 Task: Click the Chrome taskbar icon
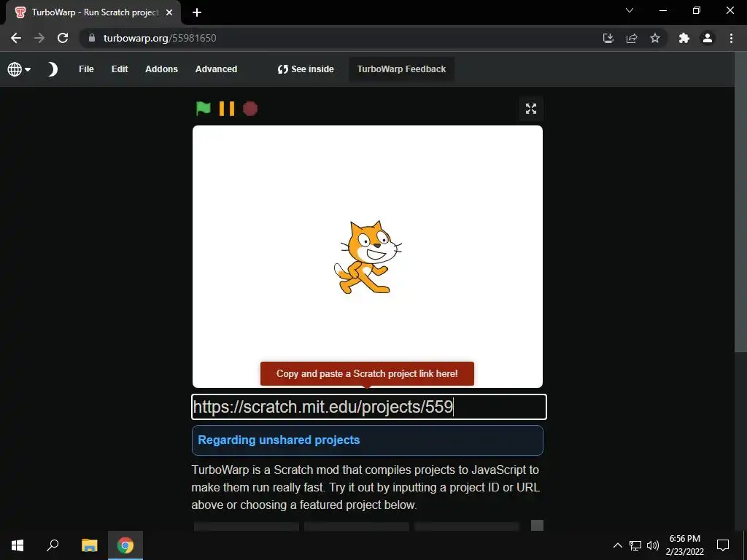coord(125,545)
